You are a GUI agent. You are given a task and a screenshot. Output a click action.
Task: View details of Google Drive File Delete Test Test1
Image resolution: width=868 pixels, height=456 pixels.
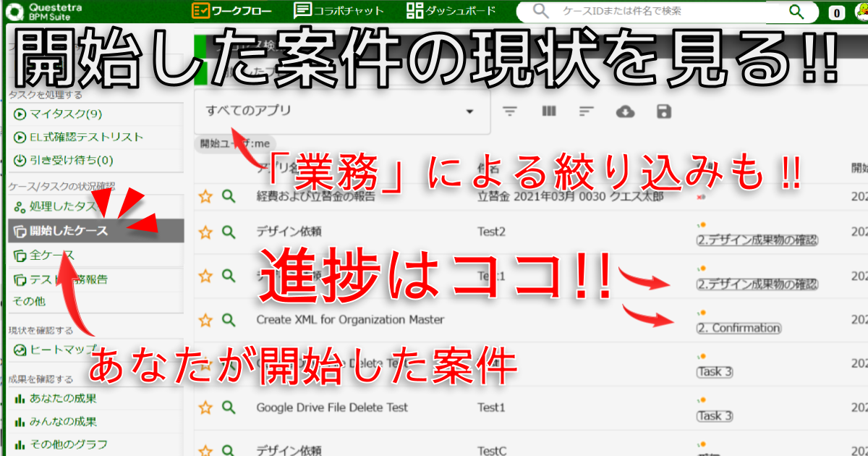coord(229,408)
